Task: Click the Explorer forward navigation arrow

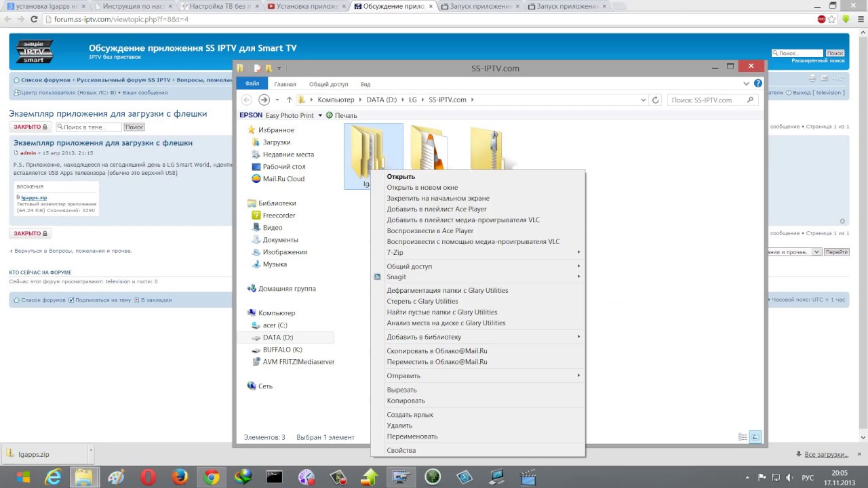Action: (x=264, y=100)
